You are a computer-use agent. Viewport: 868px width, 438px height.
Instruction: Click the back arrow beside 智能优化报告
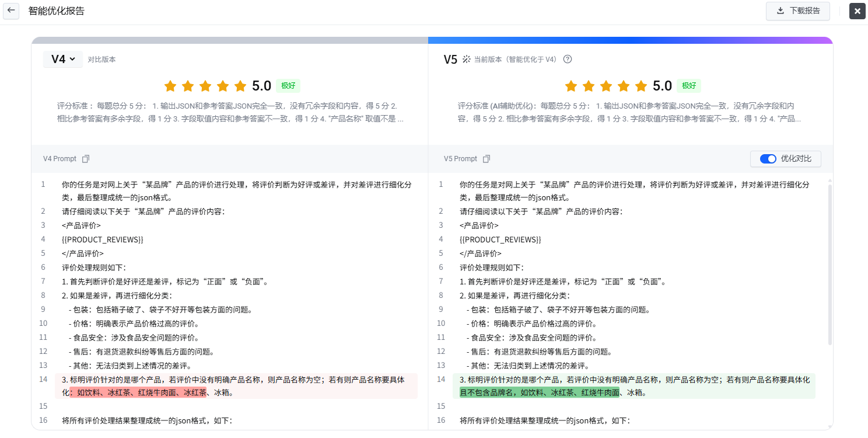click(x=11, y=11)
